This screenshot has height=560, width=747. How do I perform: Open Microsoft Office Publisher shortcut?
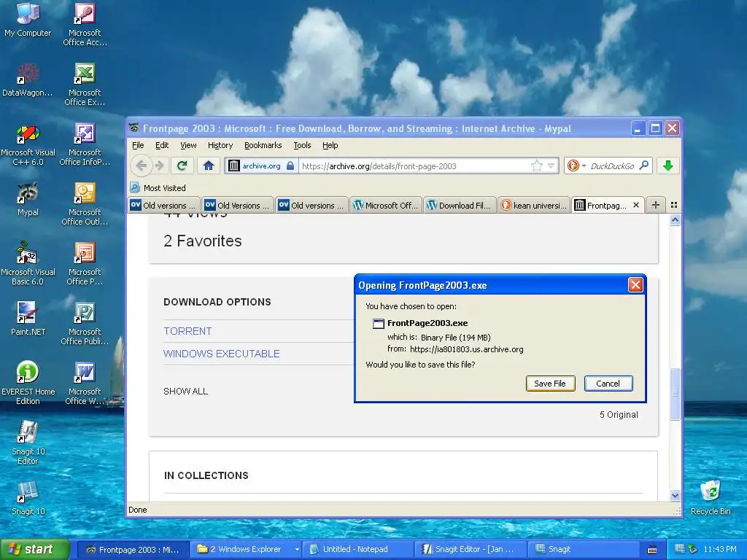coord(85,323)
